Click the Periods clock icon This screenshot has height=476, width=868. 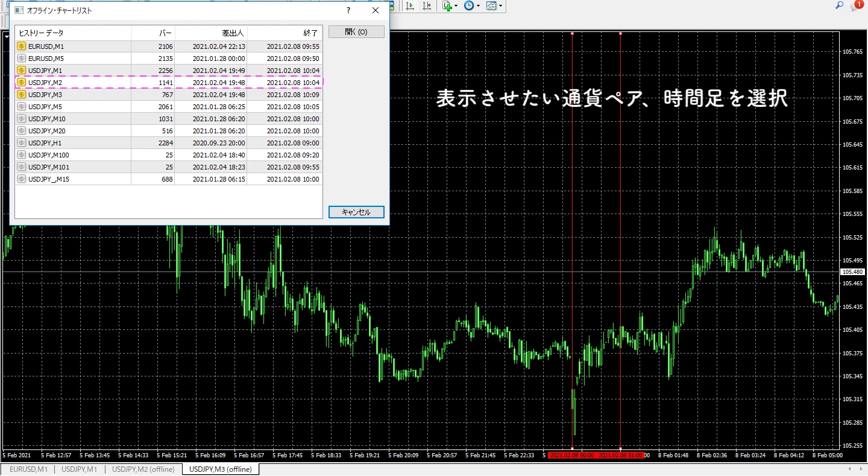469,6
